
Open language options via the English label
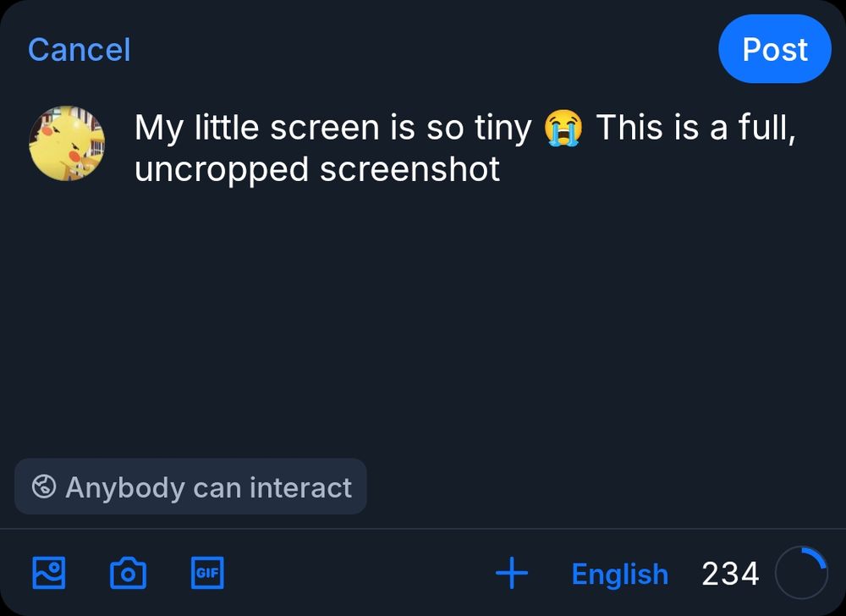coord(620,574)
